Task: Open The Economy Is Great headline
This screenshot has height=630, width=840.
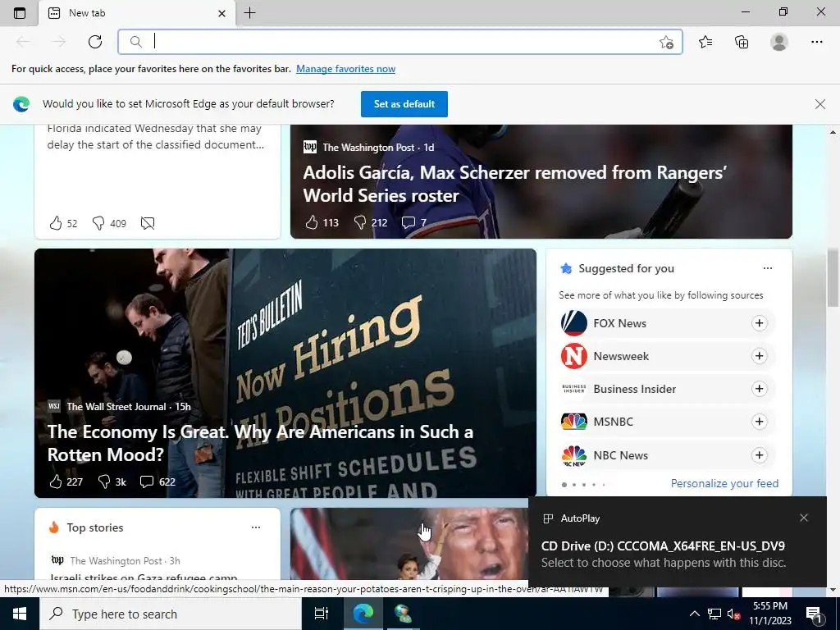Action: point(260,443)
